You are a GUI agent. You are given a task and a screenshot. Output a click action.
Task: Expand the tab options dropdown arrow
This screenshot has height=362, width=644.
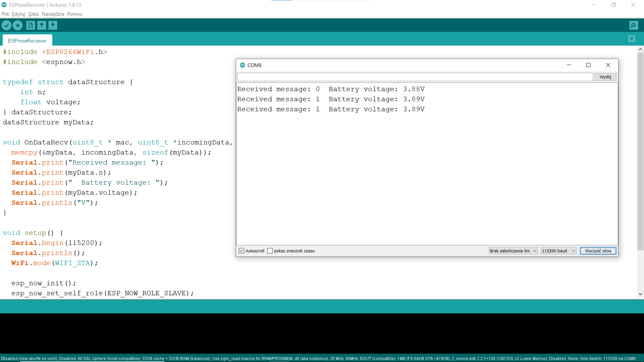(632, 39)
